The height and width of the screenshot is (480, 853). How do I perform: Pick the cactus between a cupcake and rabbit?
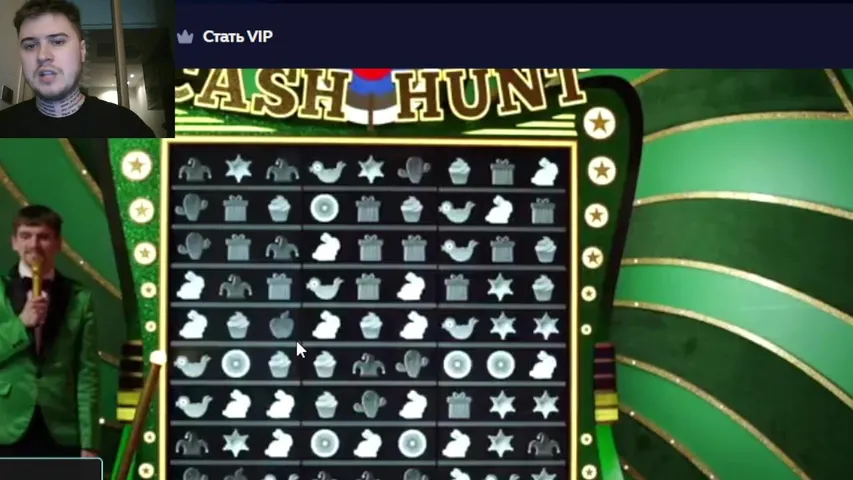[369, 405]
